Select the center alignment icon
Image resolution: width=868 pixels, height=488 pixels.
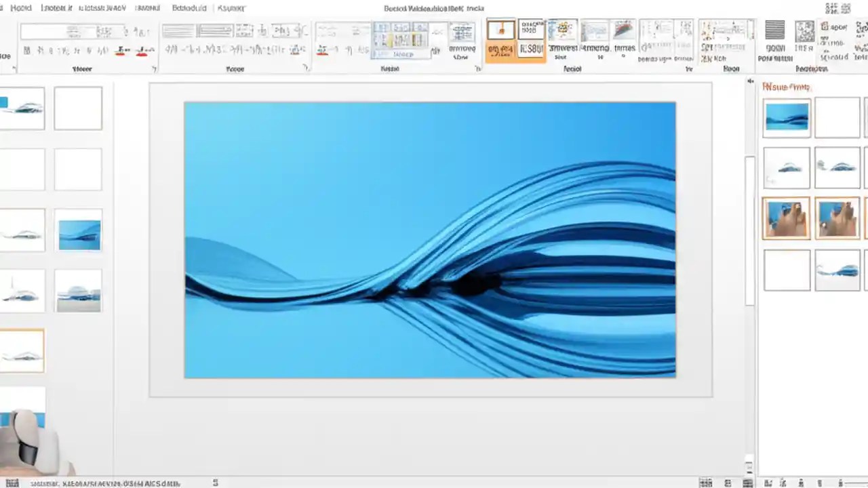(x=207, y=50)
